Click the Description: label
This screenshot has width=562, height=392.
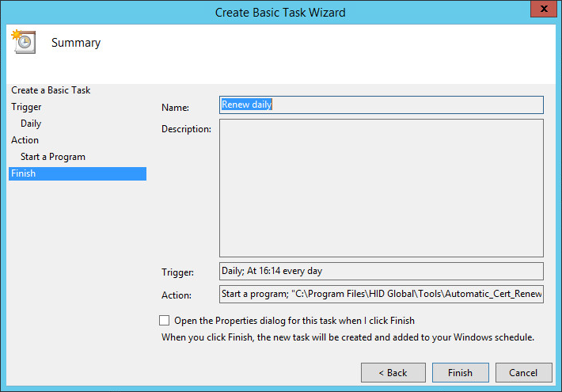coord(186,128)
